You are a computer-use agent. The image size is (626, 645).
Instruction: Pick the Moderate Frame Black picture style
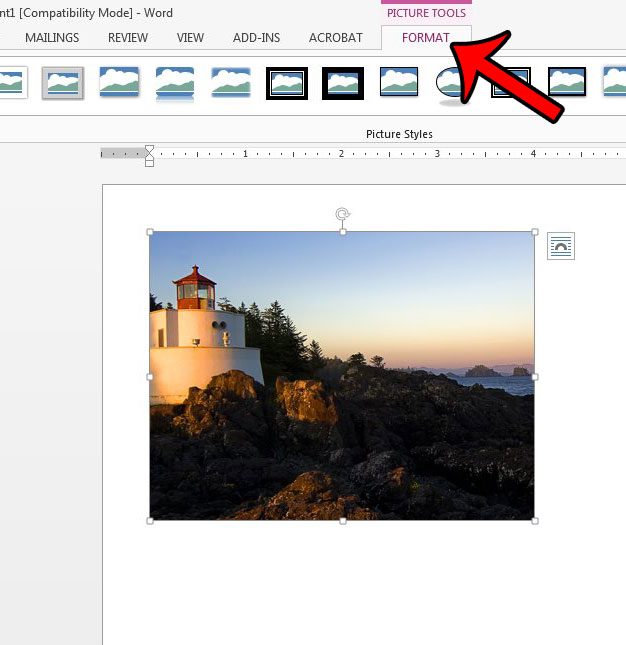click(x=567, y=83)
